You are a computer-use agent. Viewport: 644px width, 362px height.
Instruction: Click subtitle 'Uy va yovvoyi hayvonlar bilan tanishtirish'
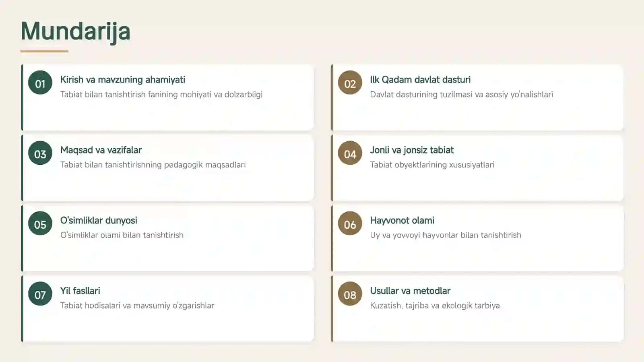(446, 235)
